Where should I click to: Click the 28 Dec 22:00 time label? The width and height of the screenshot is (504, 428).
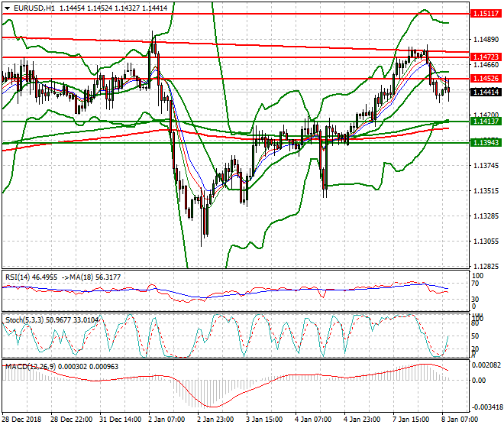(x=71, y=420)
